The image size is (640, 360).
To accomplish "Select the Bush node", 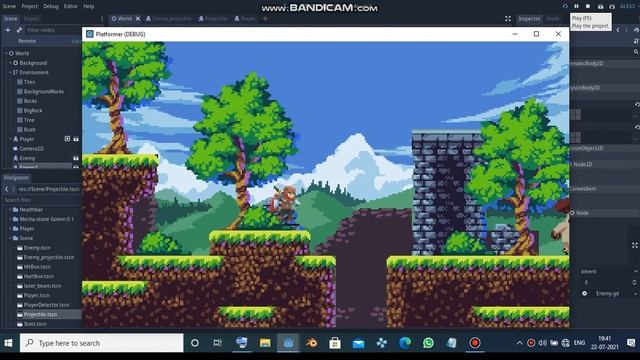I will pos(29,130).
